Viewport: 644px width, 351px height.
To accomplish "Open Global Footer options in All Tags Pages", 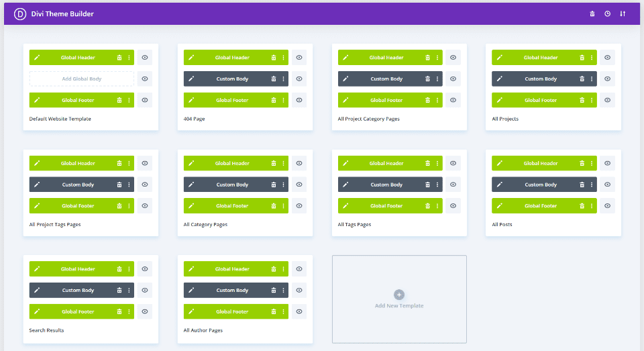I will 437,205.
